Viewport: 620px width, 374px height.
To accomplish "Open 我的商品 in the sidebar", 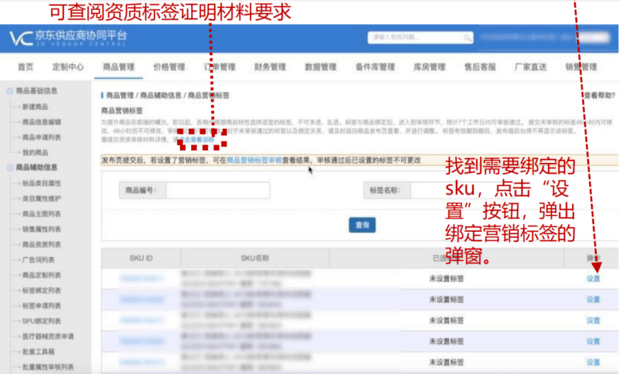I will click(x=35, y=153).
